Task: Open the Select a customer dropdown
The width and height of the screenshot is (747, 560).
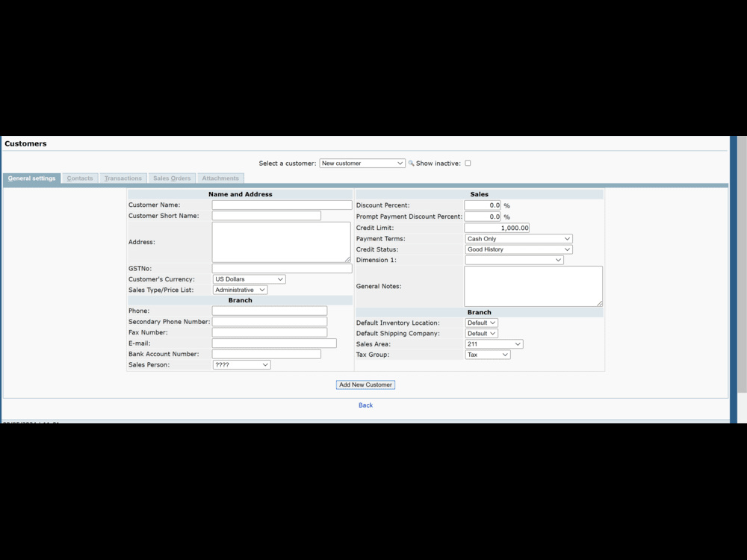Action: [362, 163]
